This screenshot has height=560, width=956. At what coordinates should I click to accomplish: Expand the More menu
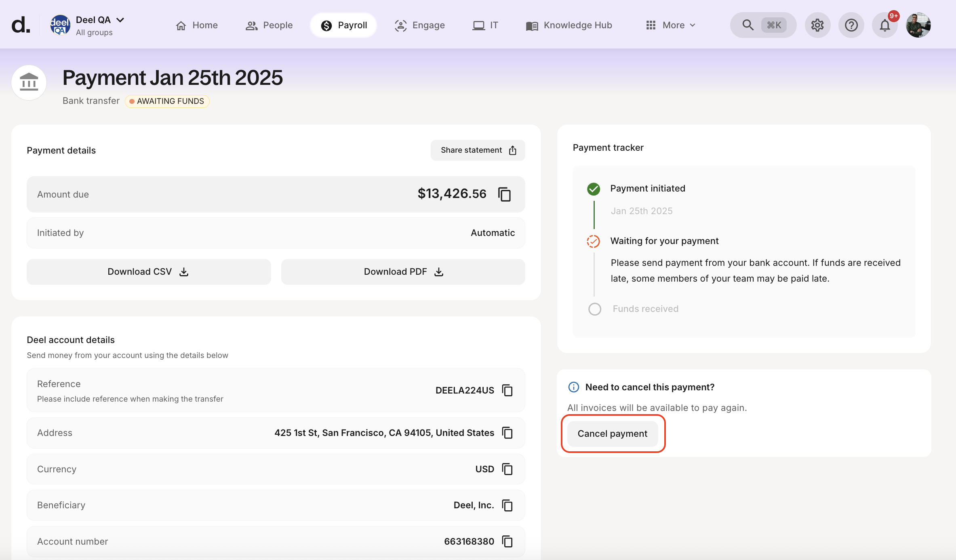pyautogui.click(x=671, y=25)
